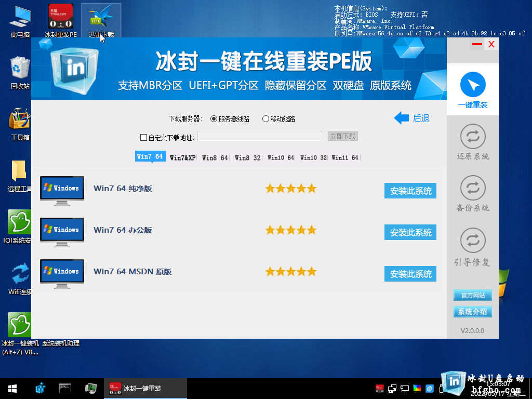Click the Win7 64 办公版 title text
Screen dimensions: 532x399
[123, 230]
